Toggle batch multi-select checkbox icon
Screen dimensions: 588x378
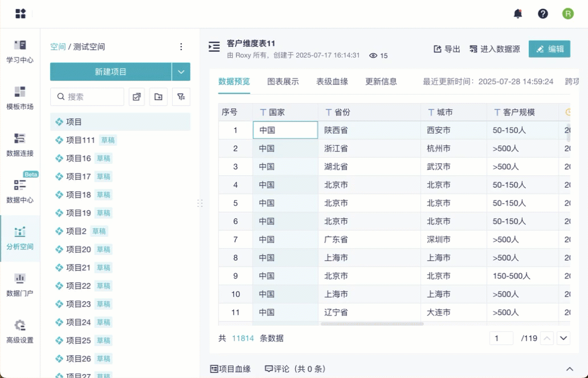pos(137,97)
